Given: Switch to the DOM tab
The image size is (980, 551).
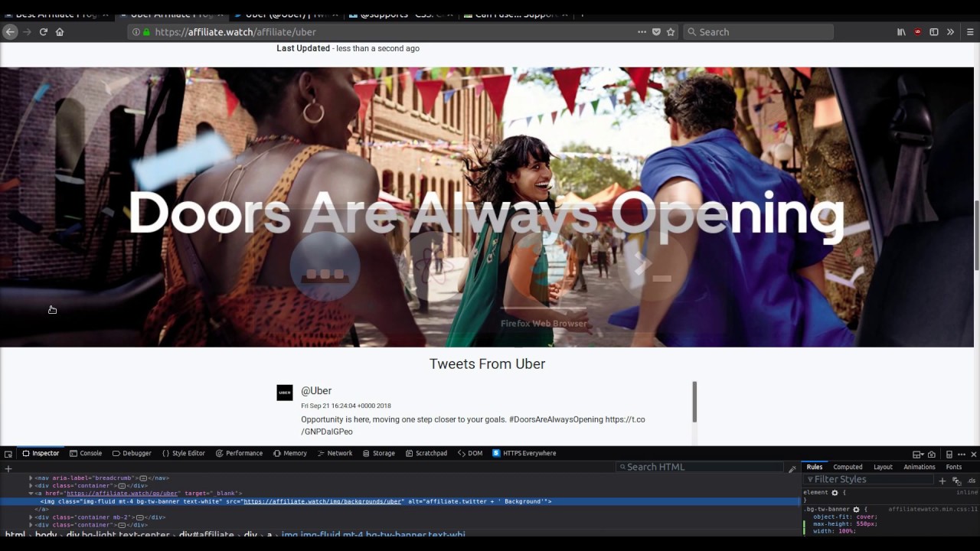Looking at the screenshot, I should (470, 454).
